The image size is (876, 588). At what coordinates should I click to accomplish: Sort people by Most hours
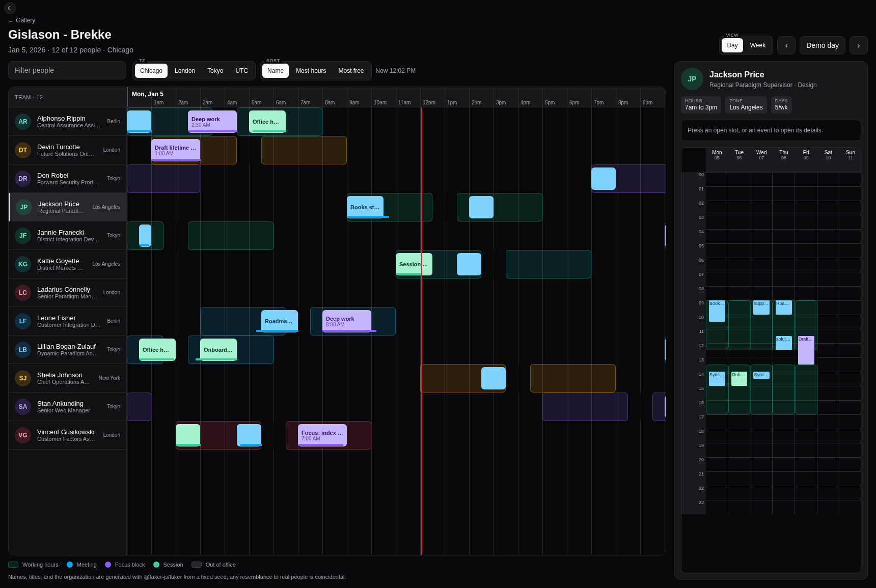coord(311,71)
